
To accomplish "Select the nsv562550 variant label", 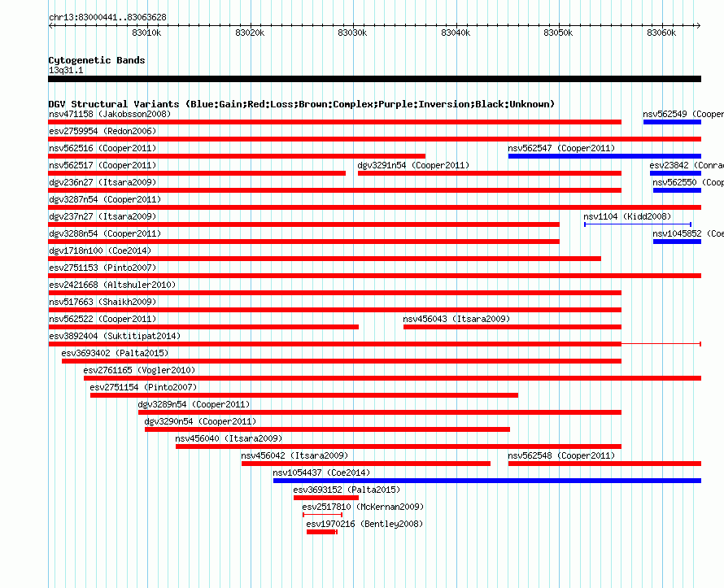I will (688, 182).
